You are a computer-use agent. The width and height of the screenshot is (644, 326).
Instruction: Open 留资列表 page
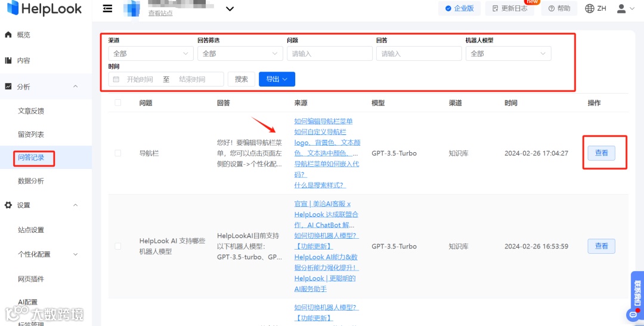click(31, 134)
